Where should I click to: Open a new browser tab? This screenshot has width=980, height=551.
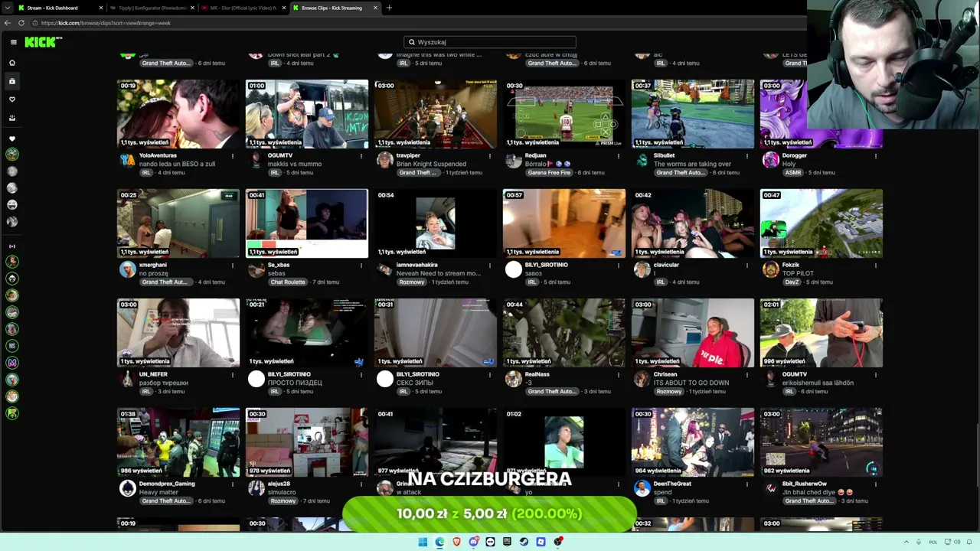click(389, 8)
